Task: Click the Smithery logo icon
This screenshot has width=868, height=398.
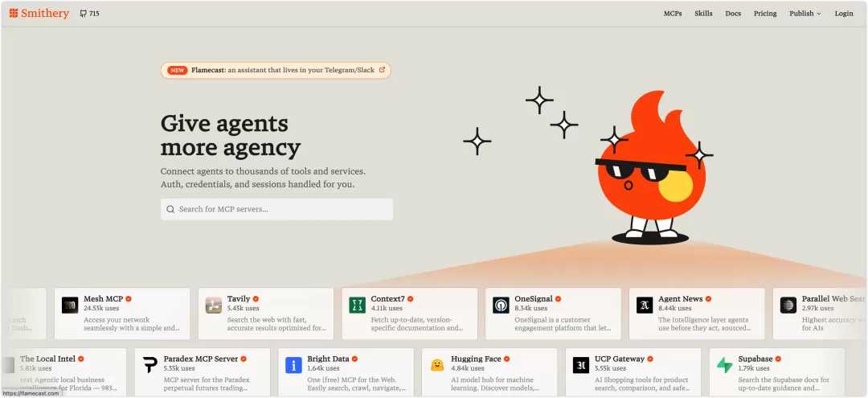Action: tap(14, 14)
